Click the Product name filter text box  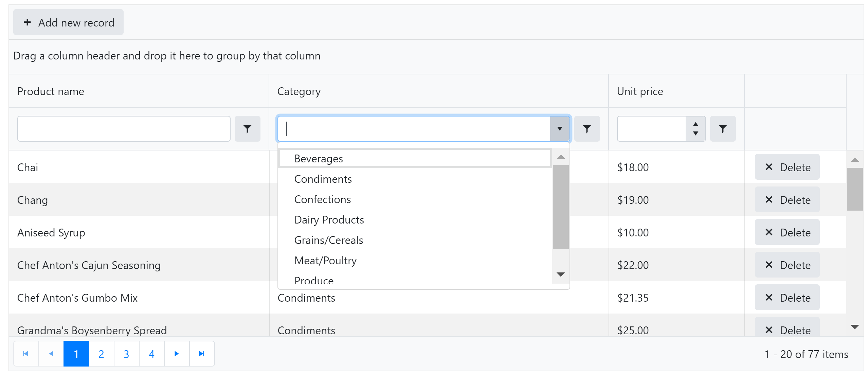click(124, 129)
